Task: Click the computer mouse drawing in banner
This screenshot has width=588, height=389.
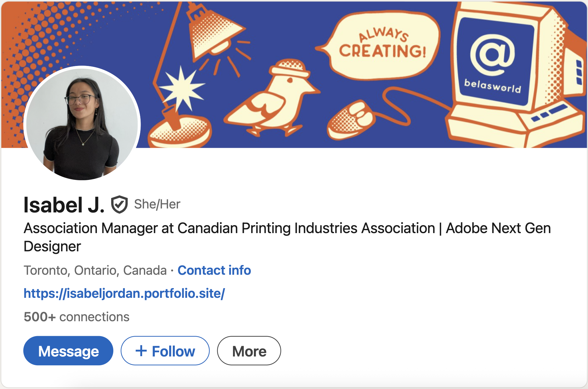Action: 351,120
